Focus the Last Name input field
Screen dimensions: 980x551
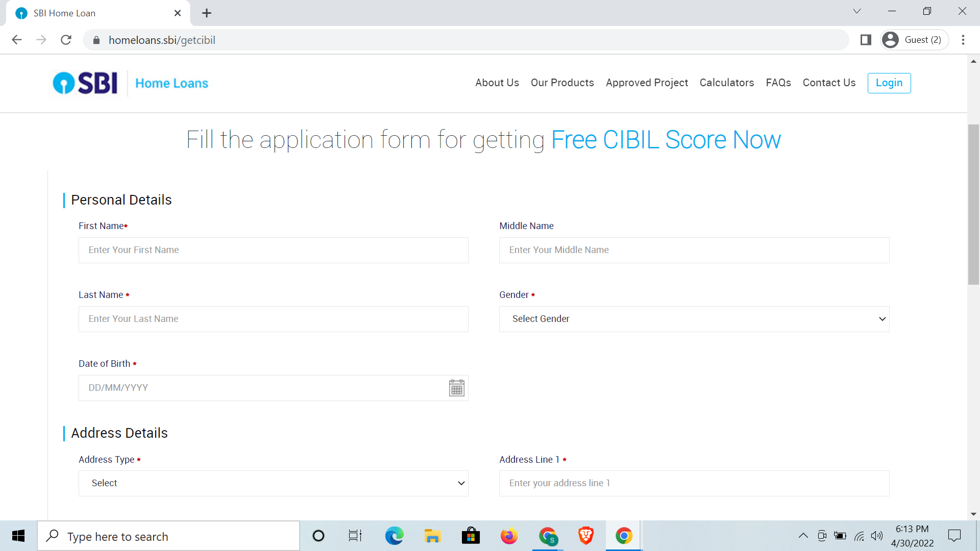pyautogui.click(x=274, y=319)
